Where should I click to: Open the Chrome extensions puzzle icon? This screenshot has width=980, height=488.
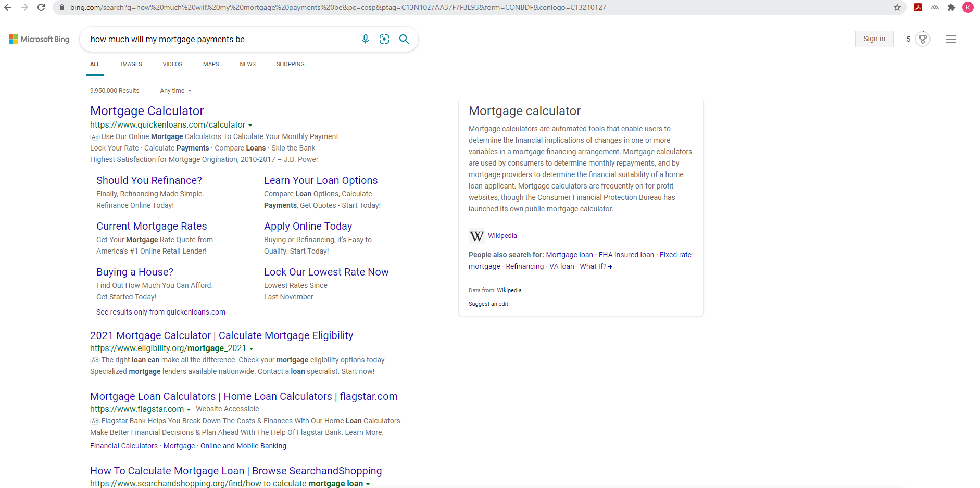click(951, 7)
